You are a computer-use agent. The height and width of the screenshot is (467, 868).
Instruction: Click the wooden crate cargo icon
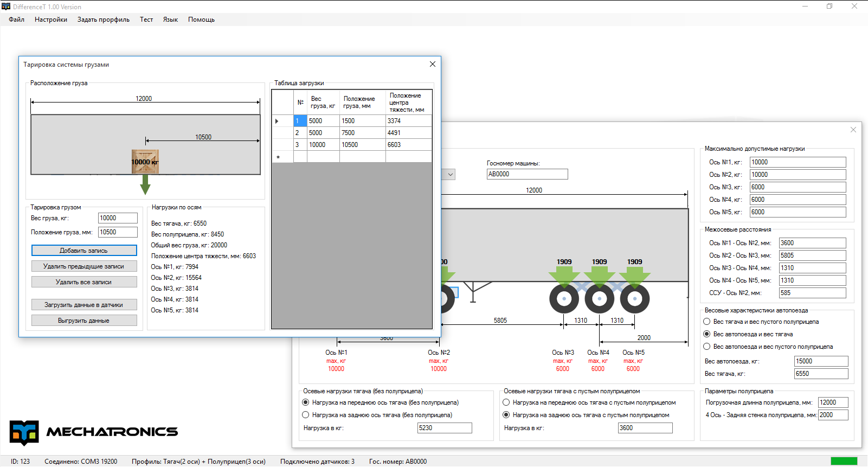145,162
